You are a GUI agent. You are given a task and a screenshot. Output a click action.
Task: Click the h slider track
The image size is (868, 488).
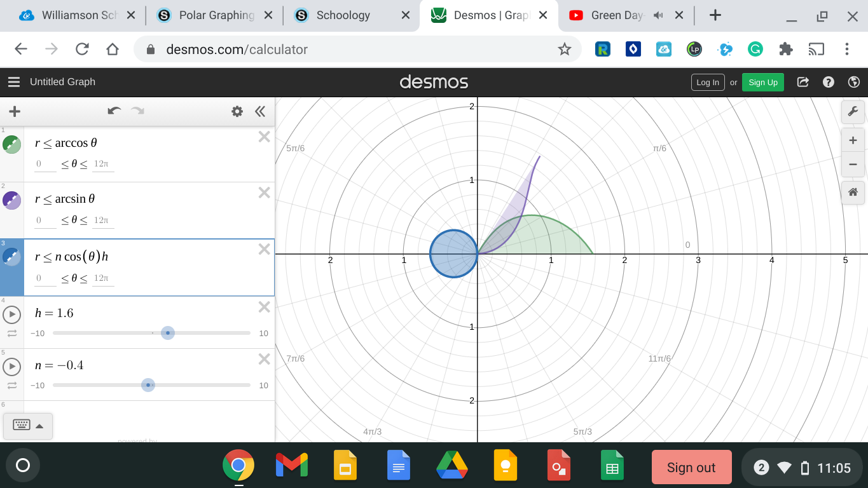pos(210,333)
